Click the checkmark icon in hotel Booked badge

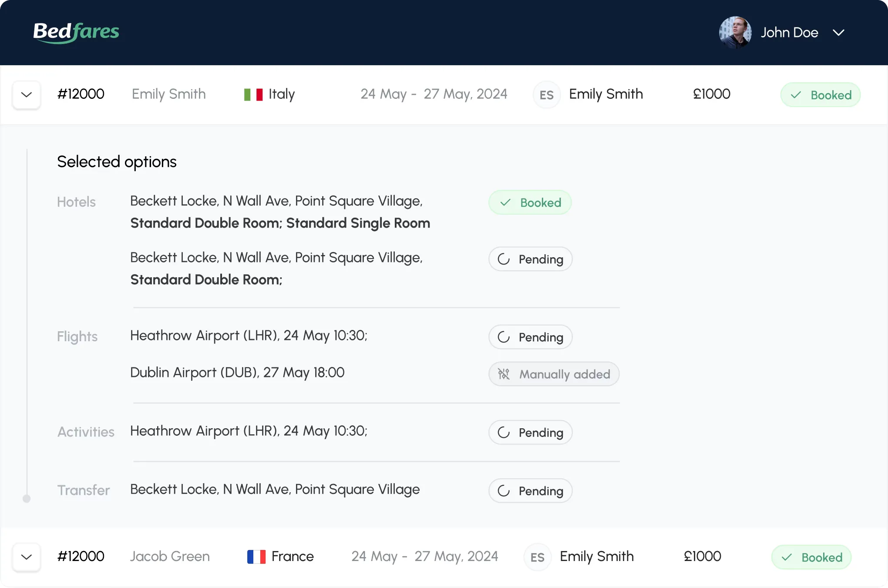point(505,202)
